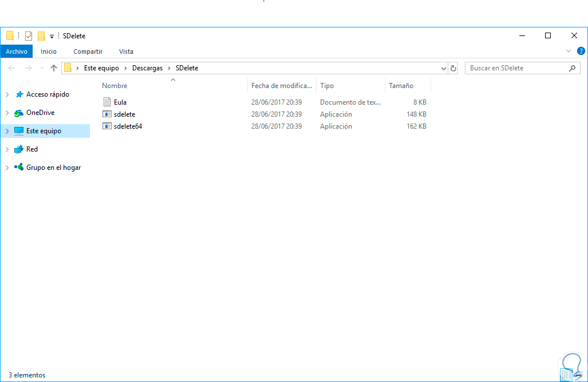This screenshot has height=382, width=588.
Task: Open address bar history dropdown
Action: click(444, 68)
